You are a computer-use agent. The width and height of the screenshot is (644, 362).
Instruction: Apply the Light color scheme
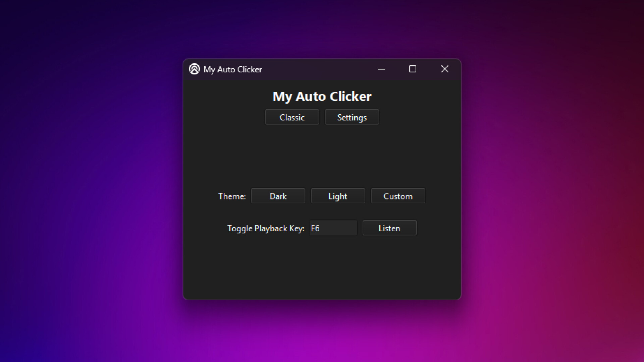(337, 196)
